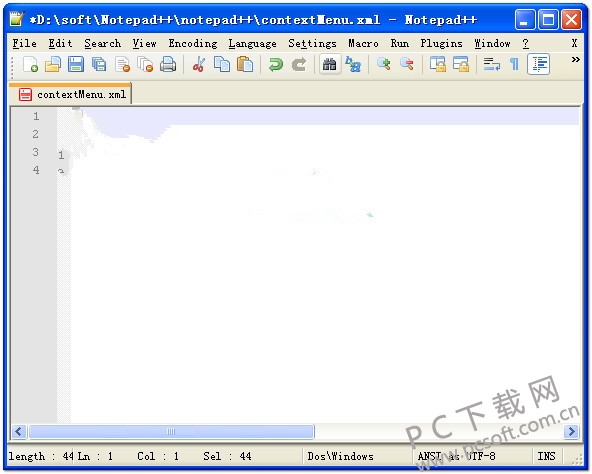Save the file with the floppy disk icon
Viewport: 592px width, 474px height.
(76, 64)
